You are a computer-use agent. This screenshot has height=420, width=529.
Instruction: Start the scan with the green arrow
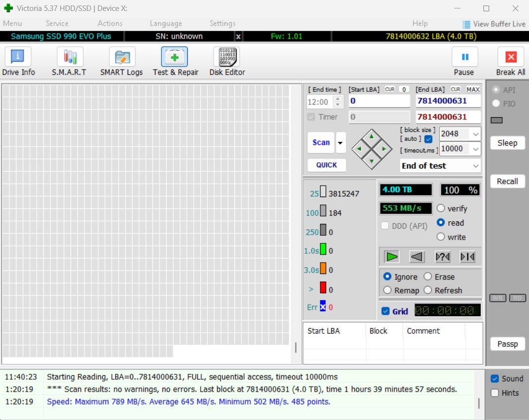click(391, 257)
